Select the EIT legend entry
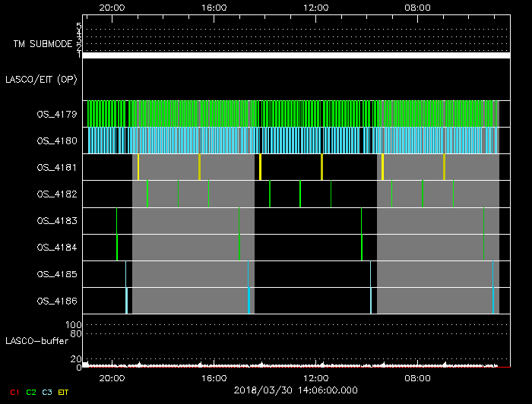 tap(64, 392)
